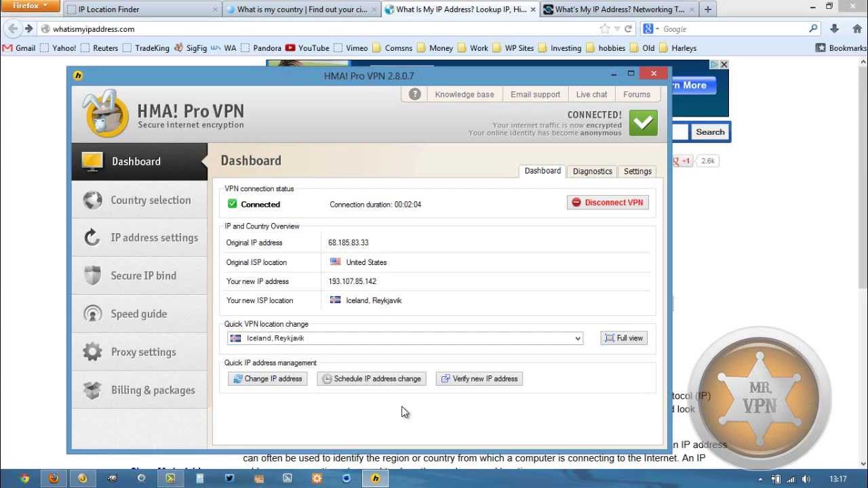Open the SigFig bookmark

[x=191, y=48]
